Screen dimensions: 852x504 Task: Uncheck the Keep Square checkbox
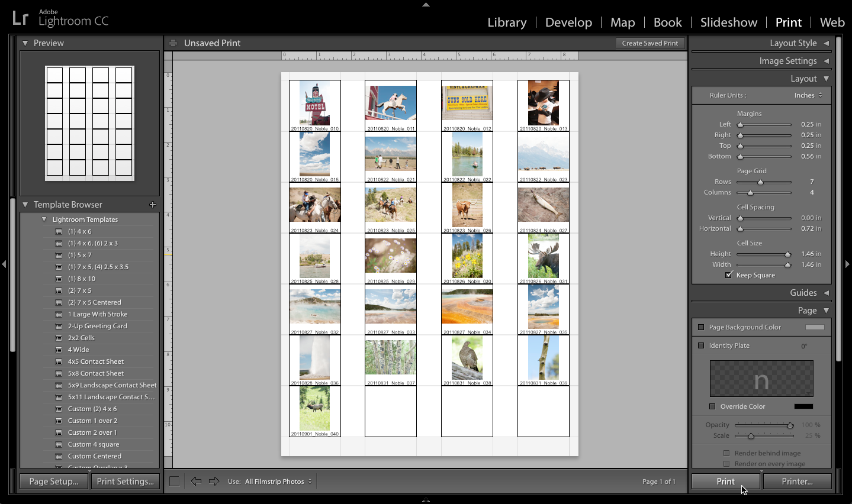pyautogui.click(x=729, y=274)
